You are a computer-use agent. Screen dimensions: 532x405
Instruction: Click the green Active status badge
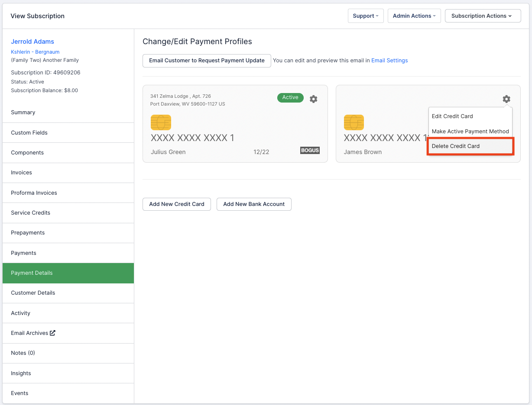tap(290, 98)
